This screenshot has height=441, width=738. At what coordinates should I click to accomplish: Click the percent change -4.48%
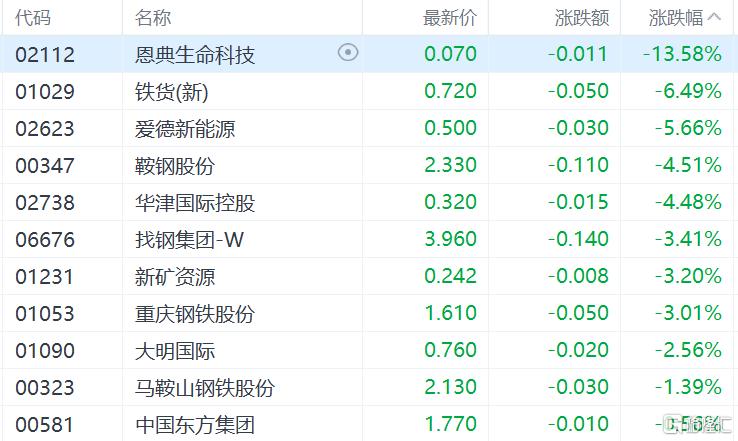689,202
